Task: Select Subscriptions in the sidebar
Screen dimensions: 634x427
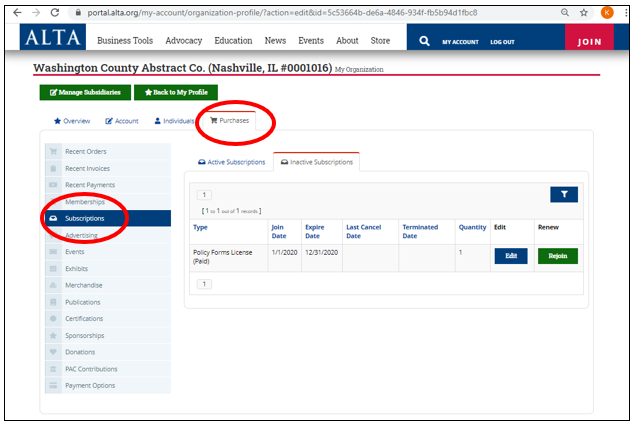Action: pyautogui.click(x=108, y=218)
